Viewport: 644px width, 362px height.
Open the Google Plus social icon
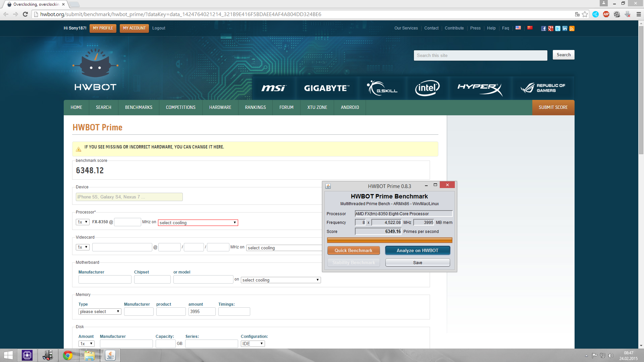pyautogui.click(x=550, y=28)
